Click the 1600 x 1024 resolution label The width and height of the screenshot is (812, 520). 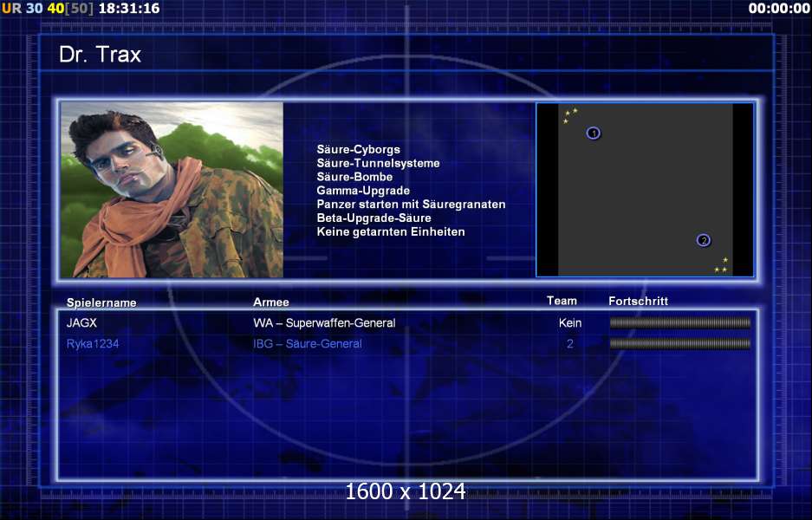(x=406, y=491)
